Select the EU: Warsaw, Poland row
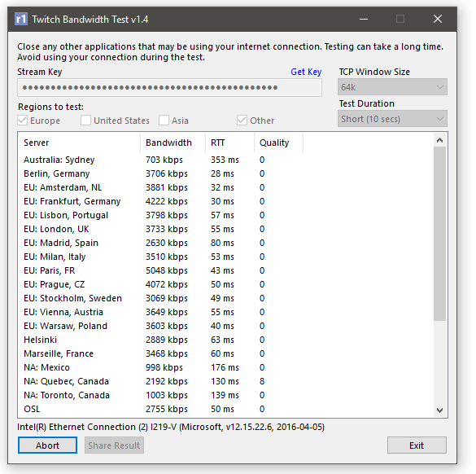 click(x=160, y=326)
